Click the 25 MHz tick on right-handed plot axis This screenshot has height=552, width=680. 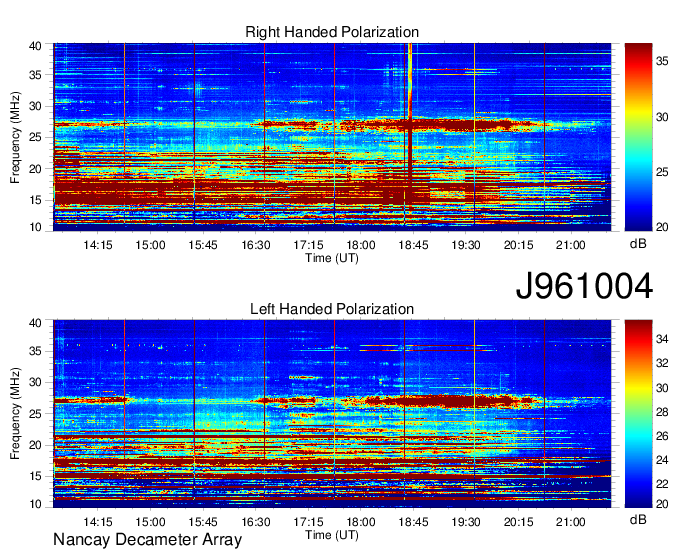(36, 137)
